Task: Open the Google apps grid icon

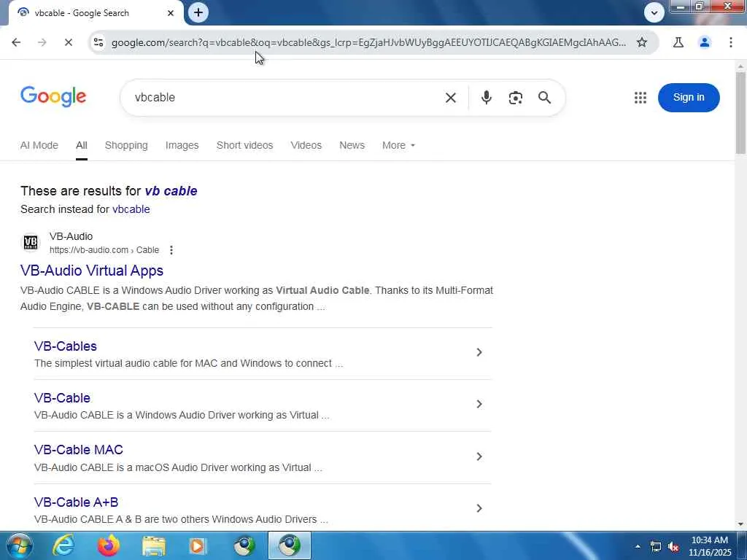Action: click(x=640, y=98)
